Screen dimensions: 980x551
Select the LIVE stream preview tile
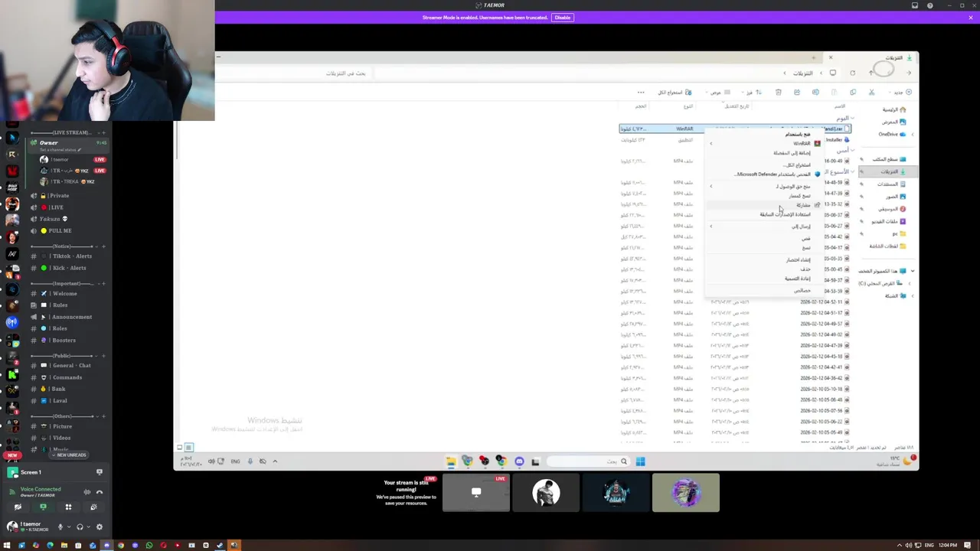pos(476,492)
